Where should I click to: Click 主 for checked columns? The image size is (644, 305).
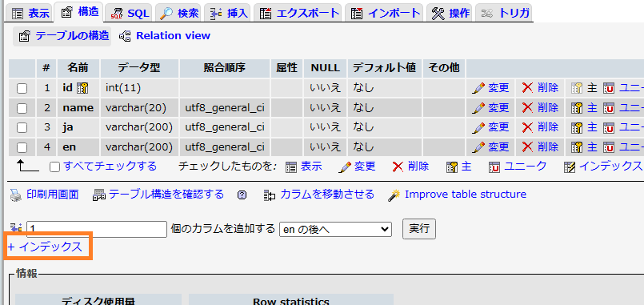[x=458, y=167]
